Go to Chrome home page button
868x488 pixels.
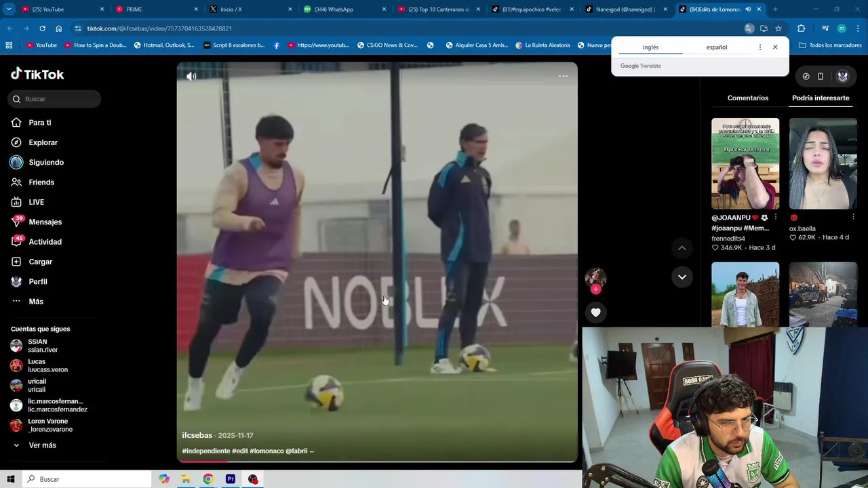(58, 28)
